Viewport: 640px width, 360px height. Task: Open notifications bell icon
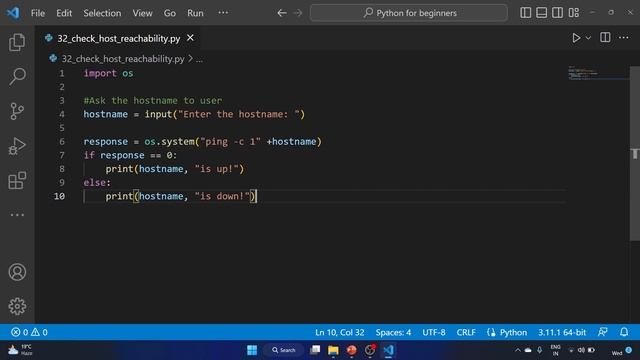(624, 332)
